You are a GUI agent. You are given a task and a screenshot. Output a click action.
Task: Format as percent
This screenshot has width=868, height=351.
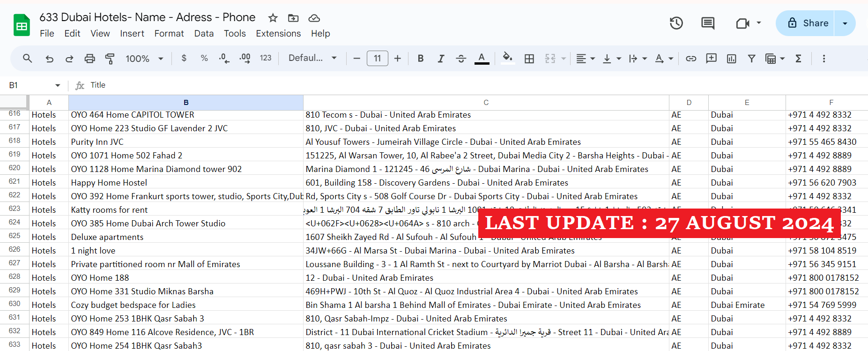pos(204,58)
